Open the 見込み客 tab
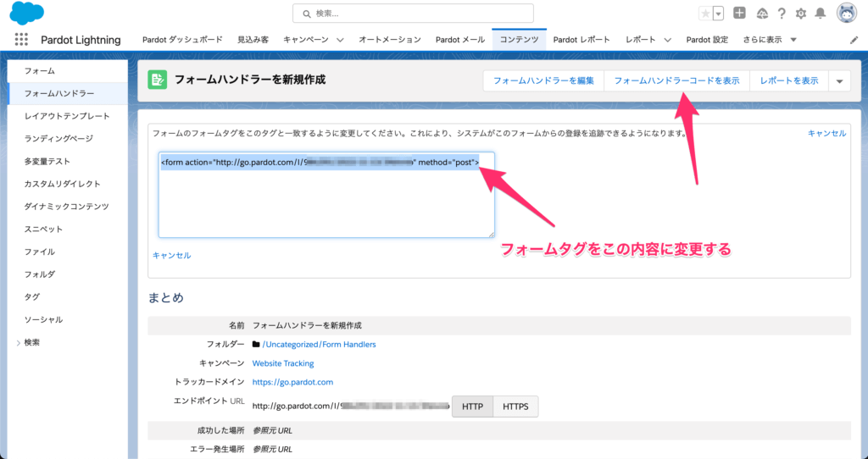The width and height of the screenshot is (868, 459). pyautogui.click(x=253, y=40)
